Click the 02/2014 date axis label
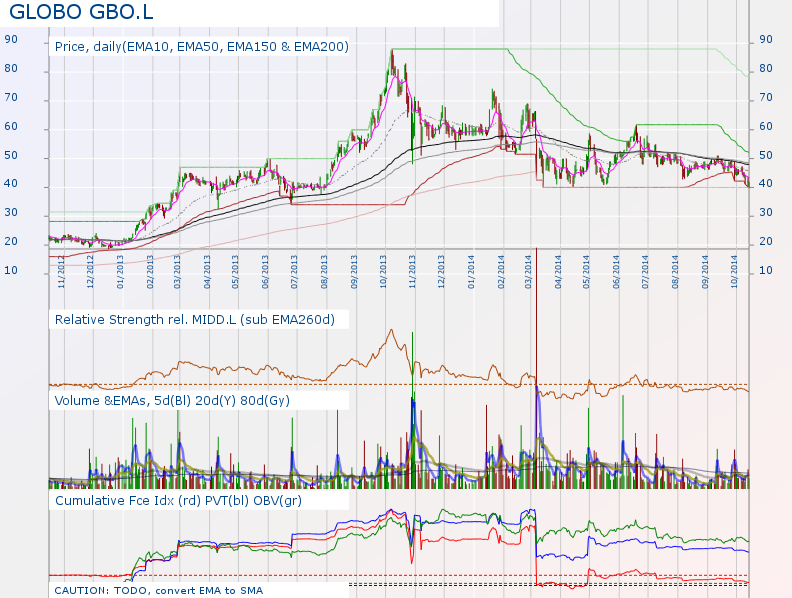 point(501,272)
